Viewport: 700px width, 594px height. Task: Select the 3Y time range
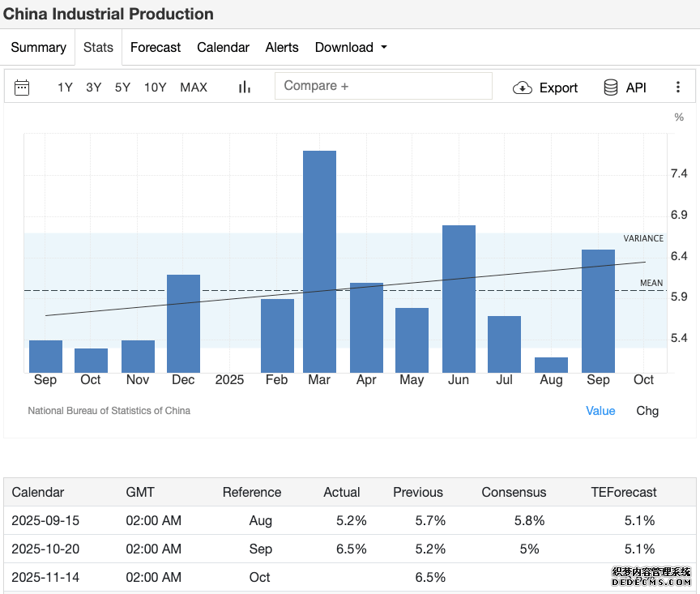[94, 87]
